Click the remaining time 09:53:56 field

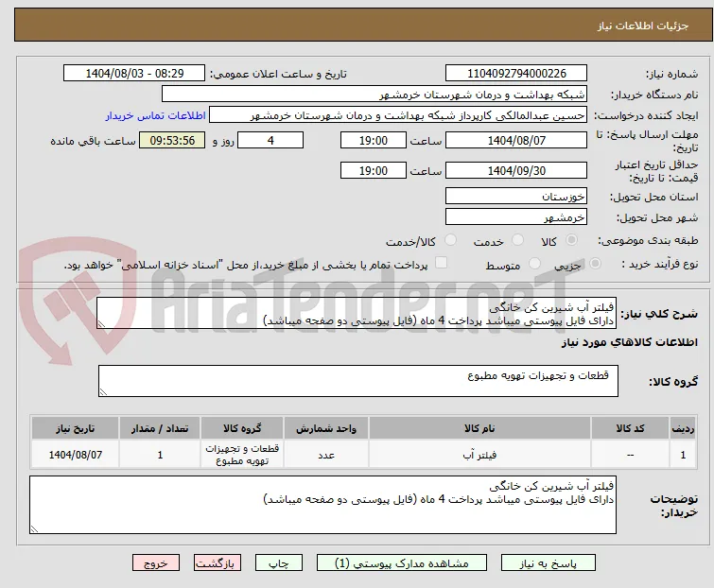point(172,140)
